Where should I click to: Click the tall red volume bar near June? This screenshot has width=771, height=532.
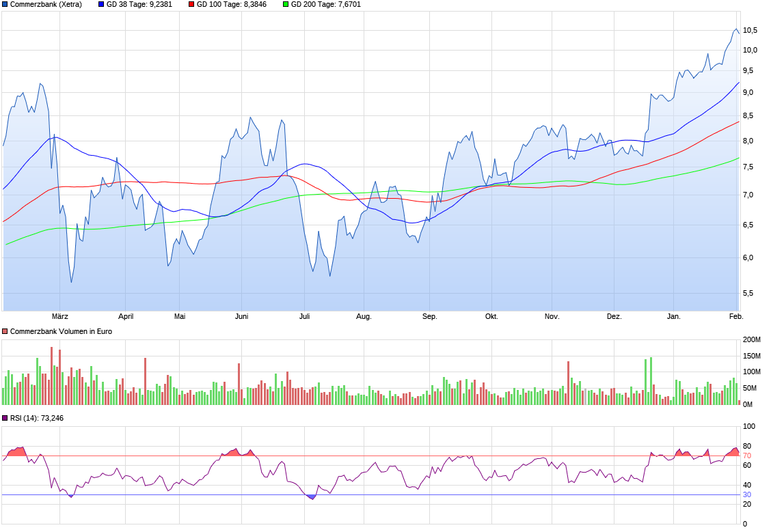tap(239, 384)
